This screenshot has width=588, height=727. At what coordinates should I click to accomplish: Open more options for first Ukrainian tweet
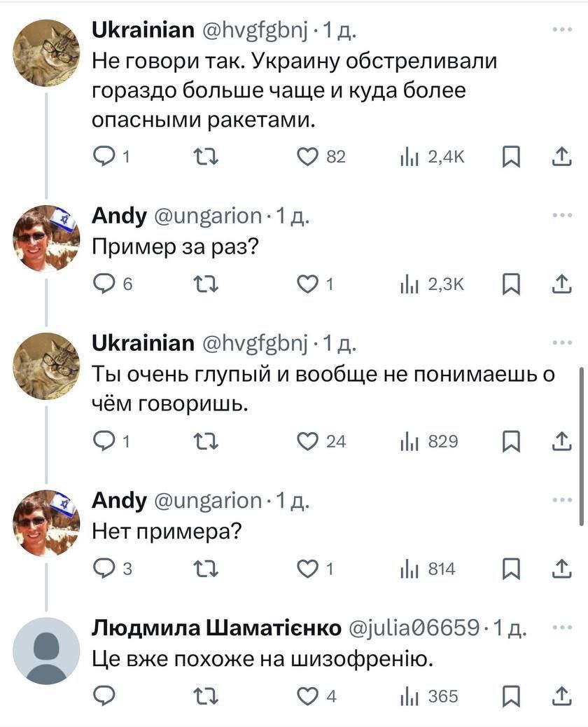pyautogui.click(x=561, y=30)
